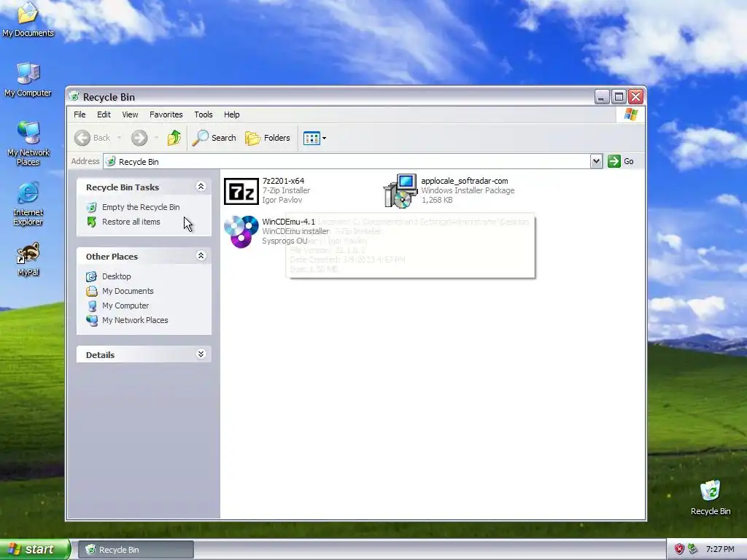The width and height of the screenshot is (747, 560).
Task: Go to My Documents in Other Places
Action: pos(128,291)
